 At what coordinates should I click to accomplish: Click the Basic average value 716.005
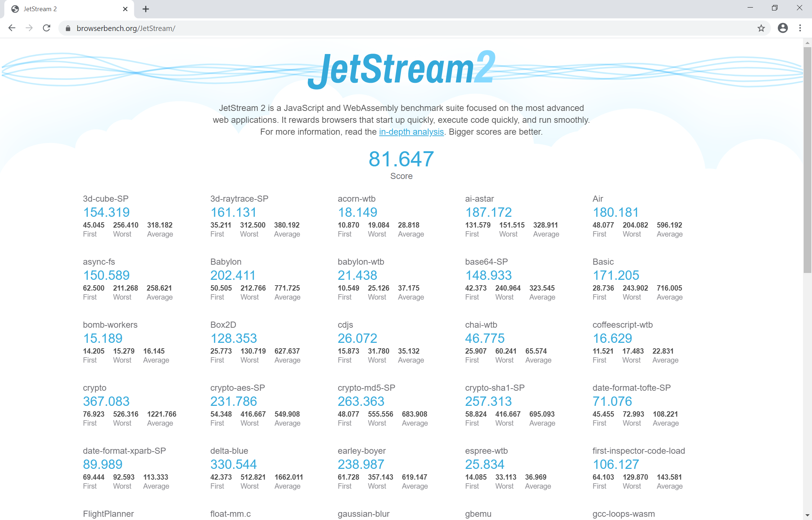(669, 288)
